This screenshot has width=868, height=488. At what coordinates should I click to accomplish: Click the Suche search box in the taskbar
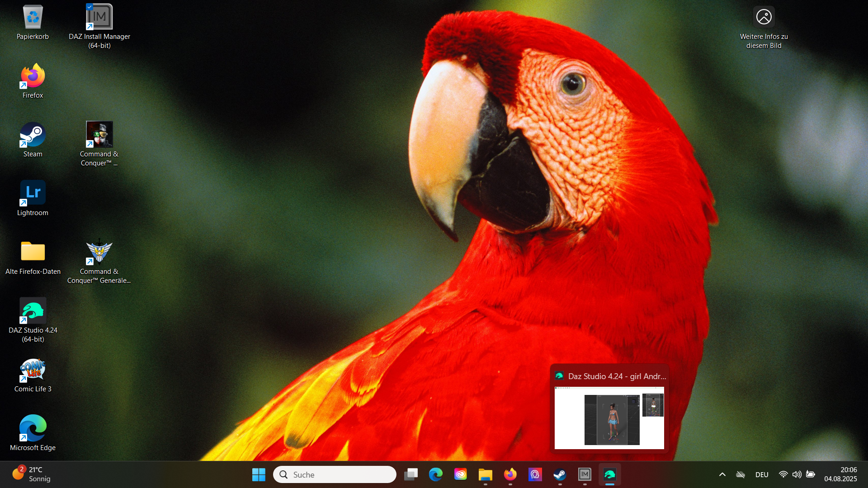(335, 474)
